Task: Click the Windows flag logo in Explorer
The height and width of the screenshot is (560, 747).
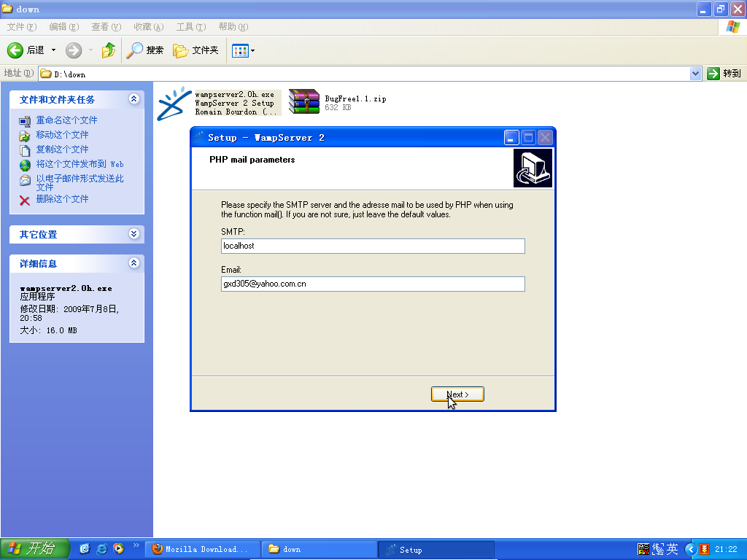Action: (732, 27)
